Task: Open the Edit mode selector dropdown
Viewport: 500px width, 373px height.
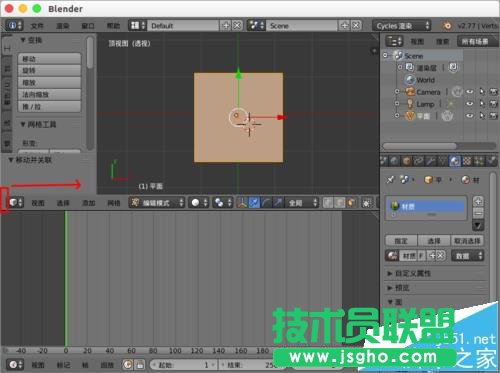Action: 157,202
